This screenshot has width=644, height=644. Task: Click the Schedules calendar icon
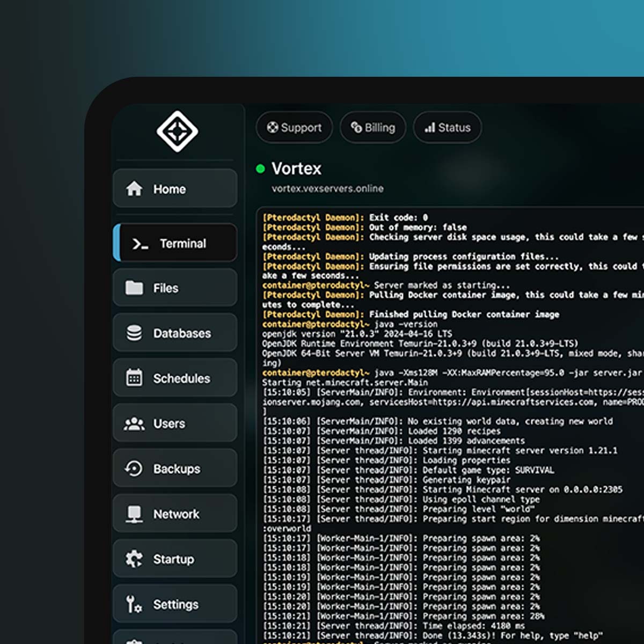pyautogui.click(x=134, y=378)
